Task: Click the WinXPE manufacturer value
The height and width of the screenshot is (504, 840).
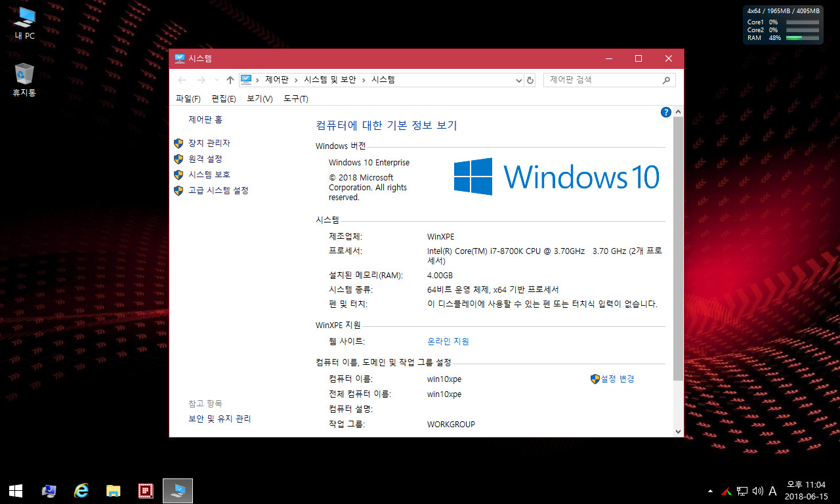Action: click(x=440, y=237)
